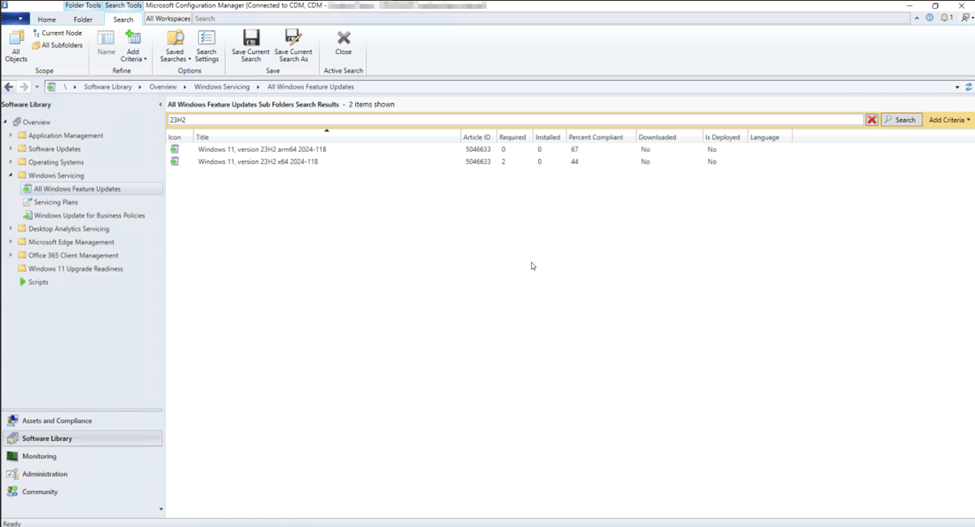Open the notifications bell icon
This screenshot has height=527, width=975.
(945, 18)
